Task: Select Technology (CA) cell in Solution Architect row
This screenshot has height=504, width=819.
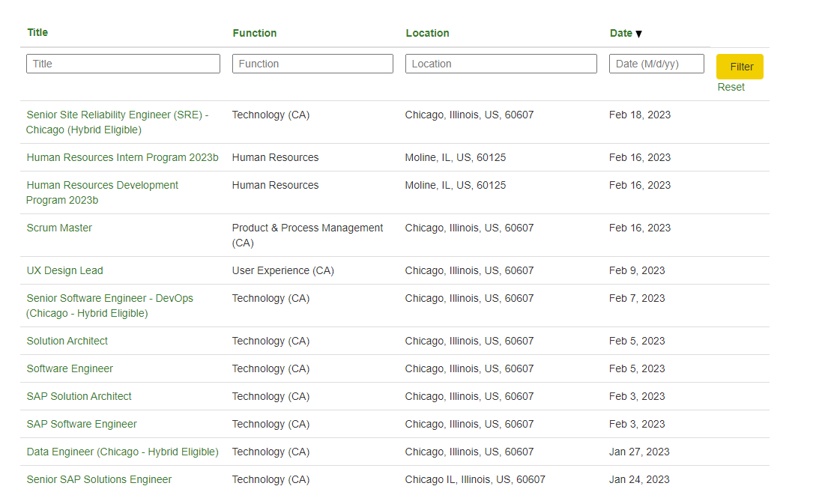Action: point(271,341)
